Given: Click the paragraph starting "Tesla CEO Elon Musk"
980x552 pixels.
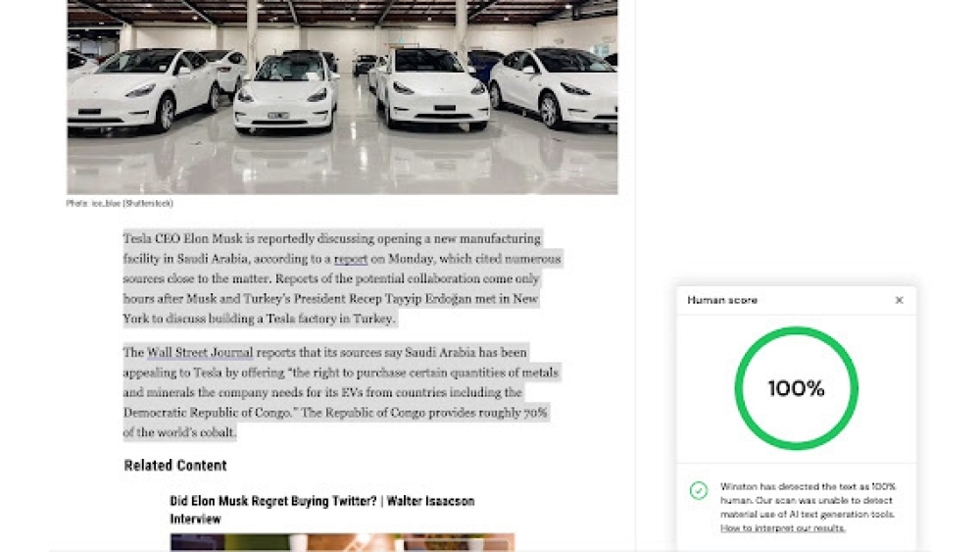Looking at the screenshot, I should (x=342, y=278).
